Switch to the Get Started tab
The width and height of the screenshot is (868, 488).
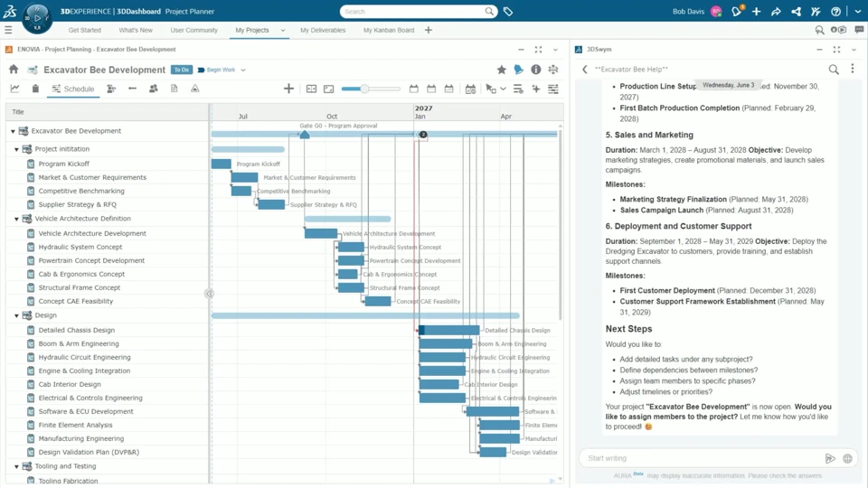85,31
